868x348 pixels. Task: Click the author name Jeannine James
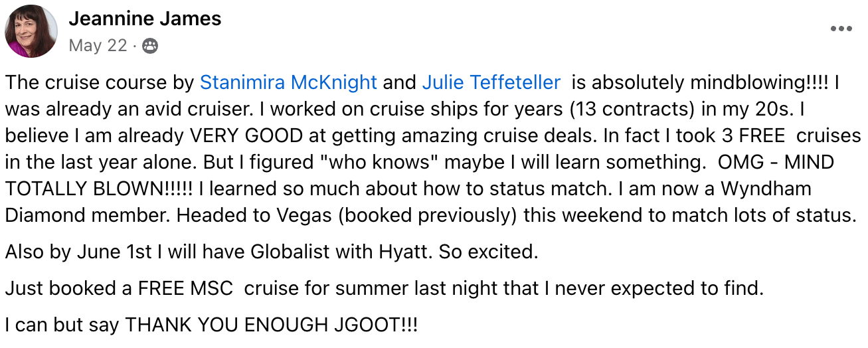coord(145,19)
